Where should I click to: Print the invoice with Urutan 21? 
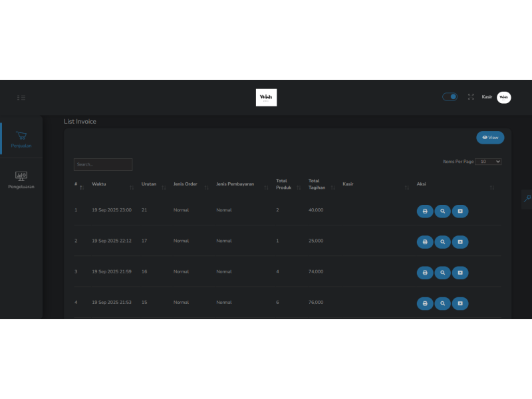click(425, 211)
